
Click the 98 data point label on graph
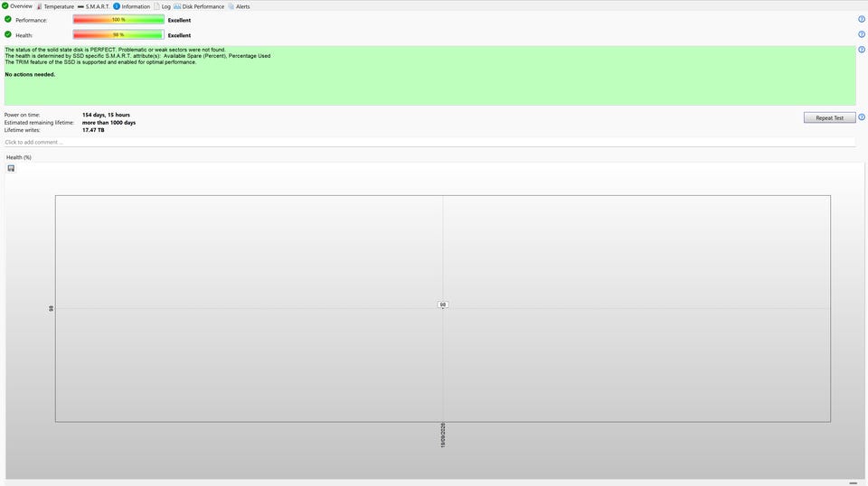click(442, 304)
